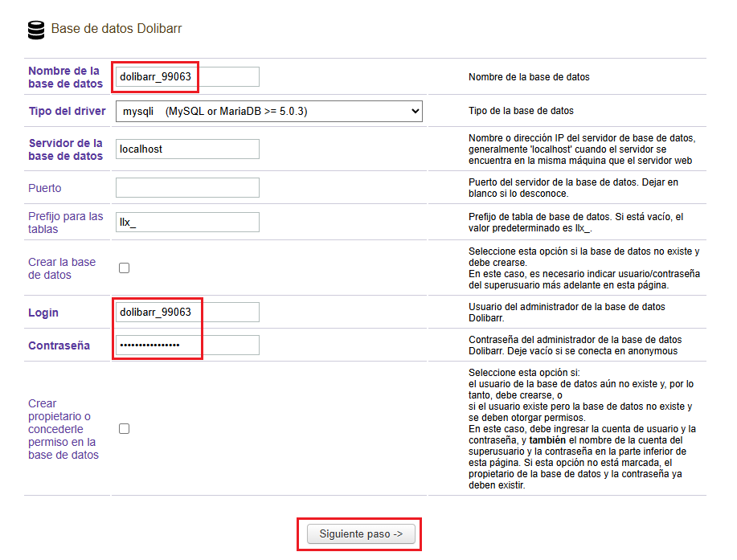Select the empty 'Puerto' input field
This screenshot has height=560, width=737.
point(187,187)
